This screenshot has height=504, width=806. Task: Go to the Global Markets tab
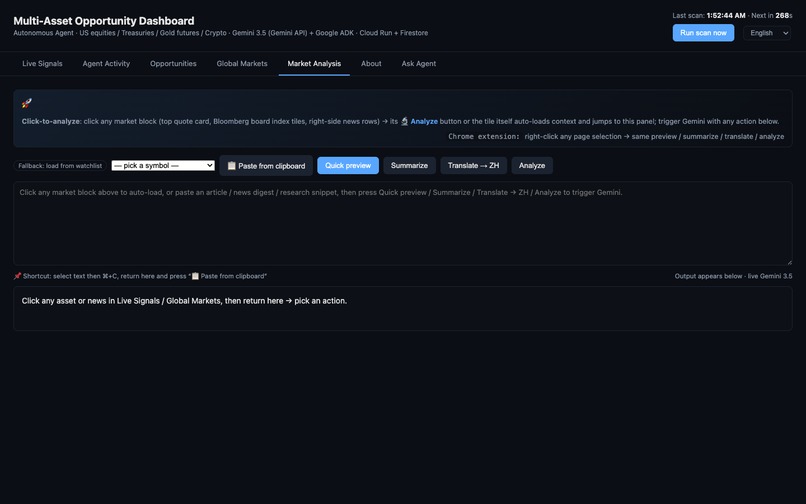tap(242, 64)
